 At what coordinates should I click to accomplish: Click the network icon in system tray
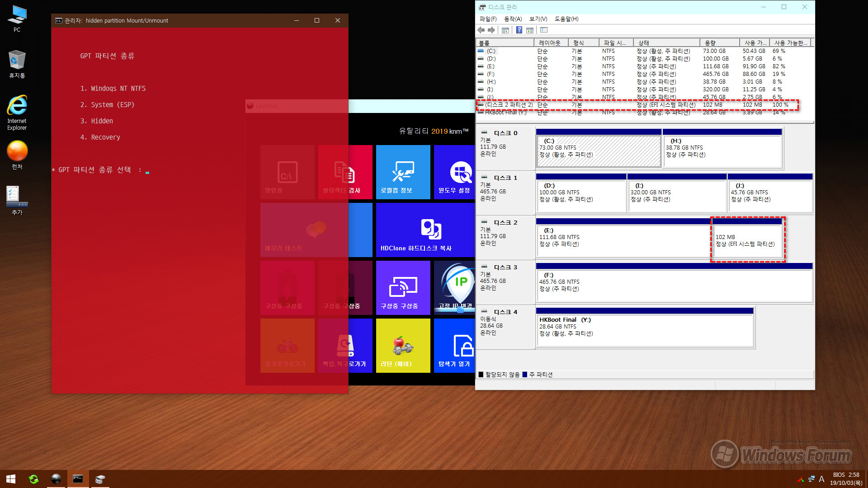coord(811,479)
